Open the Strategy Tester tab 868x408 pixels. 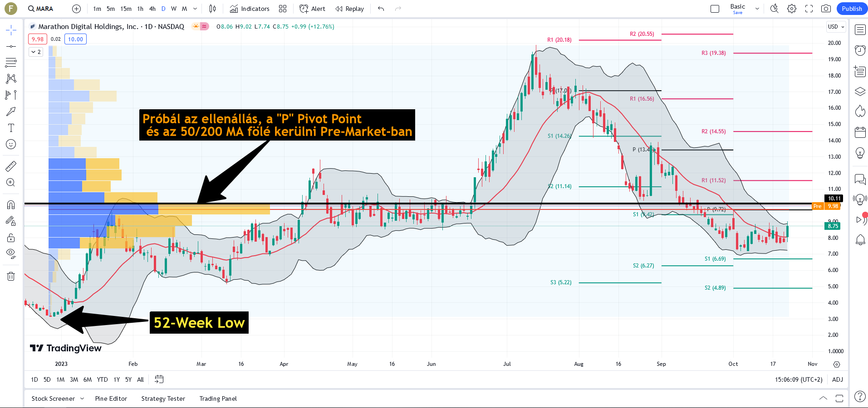[x=163, y=398]
